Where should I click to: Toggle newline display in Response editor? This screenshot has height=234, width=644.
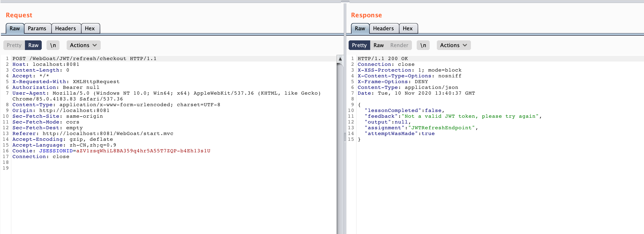coord(423,45)
